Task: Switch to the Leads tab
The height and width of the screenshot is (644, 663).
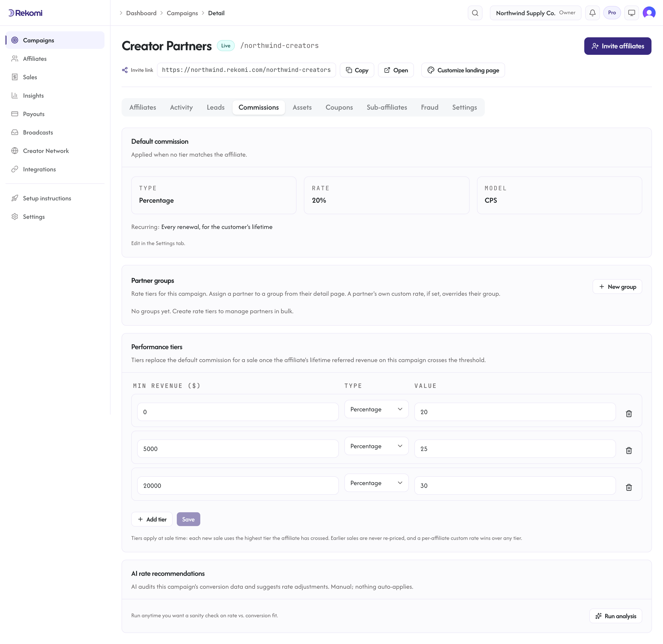Action: (215, 107)
